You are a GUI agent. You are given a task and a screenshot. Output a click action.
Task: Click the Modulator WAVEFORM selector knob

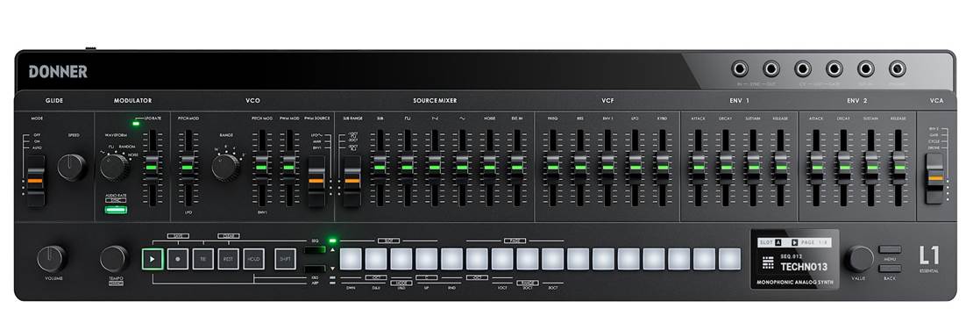tap(114, 167)
